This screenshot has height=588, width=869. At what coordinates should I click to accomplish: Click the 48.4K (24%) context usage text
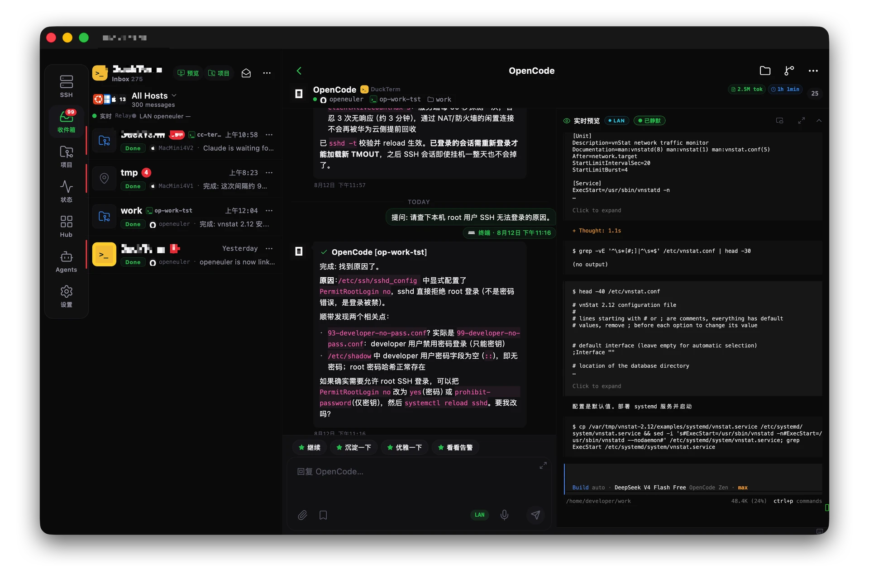pos(749,501)
